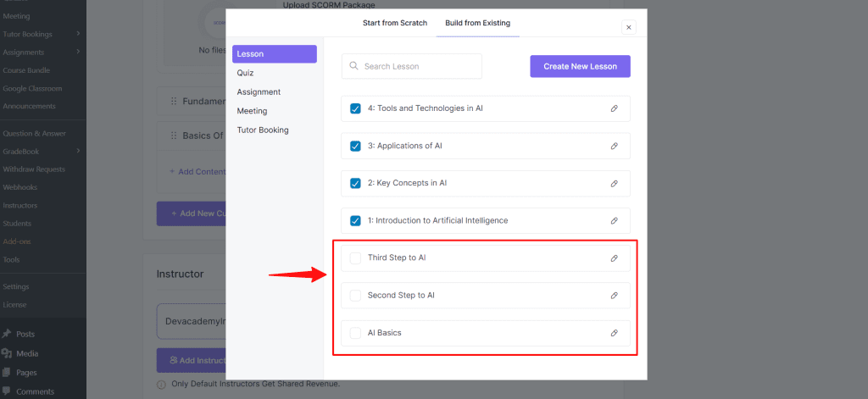Click the Comments icon in sidebar
The height and width of the screenshot is (399, 868).
point(7,391)
